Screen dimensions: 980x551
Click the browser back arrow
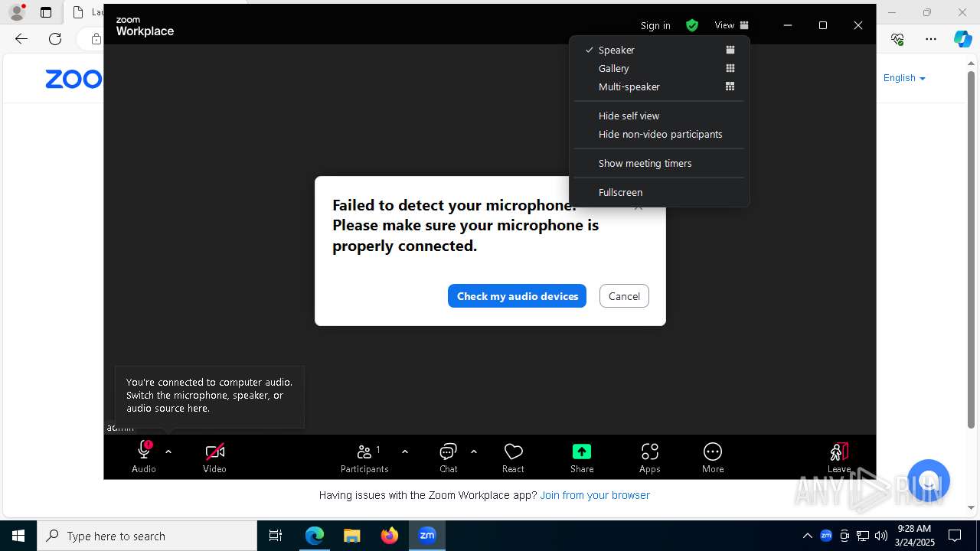click(21, 38)
